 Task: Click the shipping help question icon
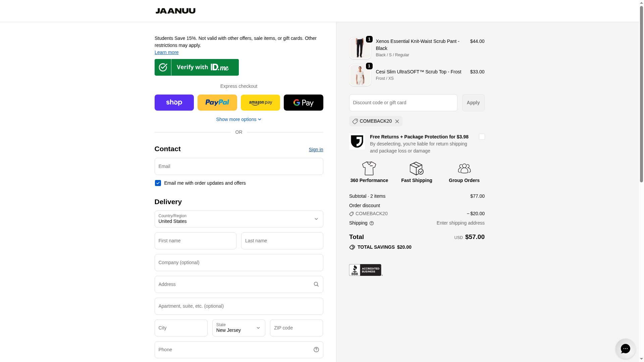(x=372, y=223)
